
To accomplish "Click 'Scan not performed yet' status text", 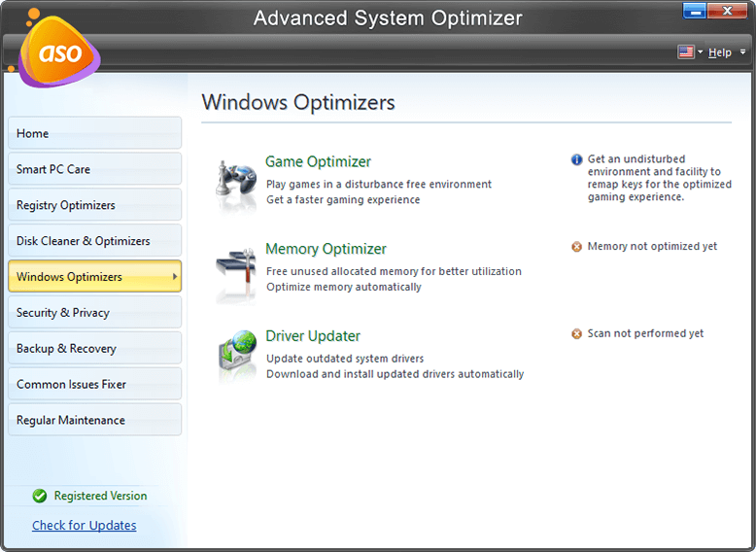I will click(645, 333).
